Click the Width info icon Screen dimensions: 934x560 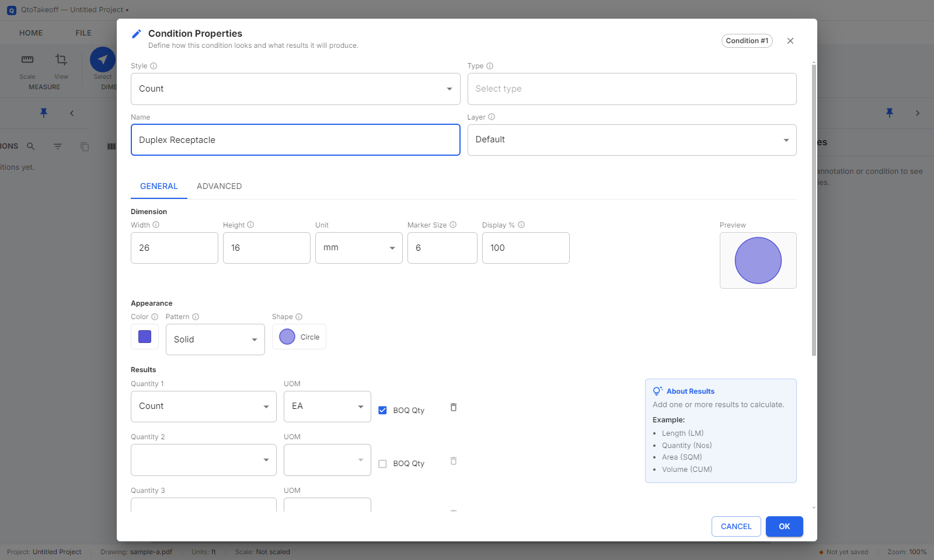[x=156, y=225]
